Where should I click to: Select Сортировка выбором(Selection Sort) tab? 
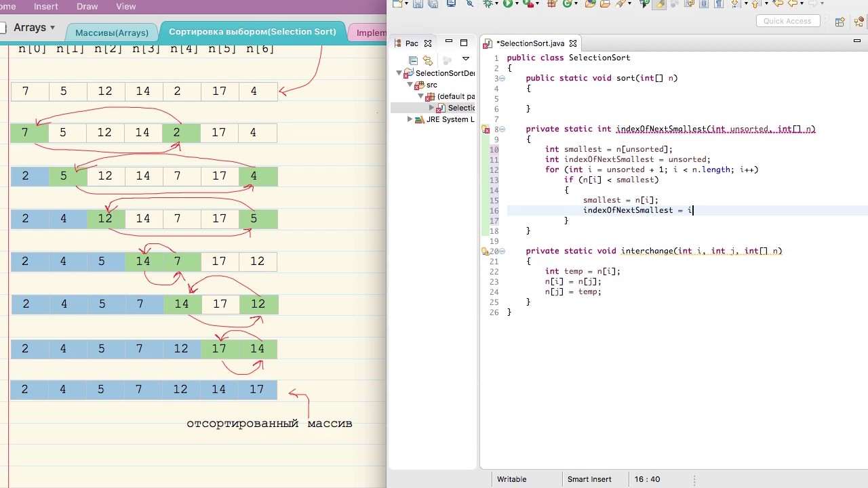pyautogui.click(x=252, y=32)
